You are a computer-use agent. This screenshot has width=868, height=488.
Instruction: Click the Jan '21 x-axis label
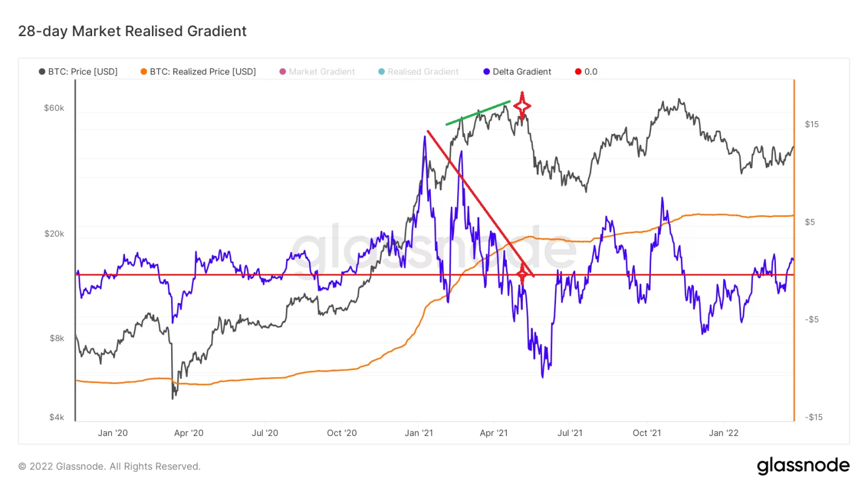pos(419,433)
